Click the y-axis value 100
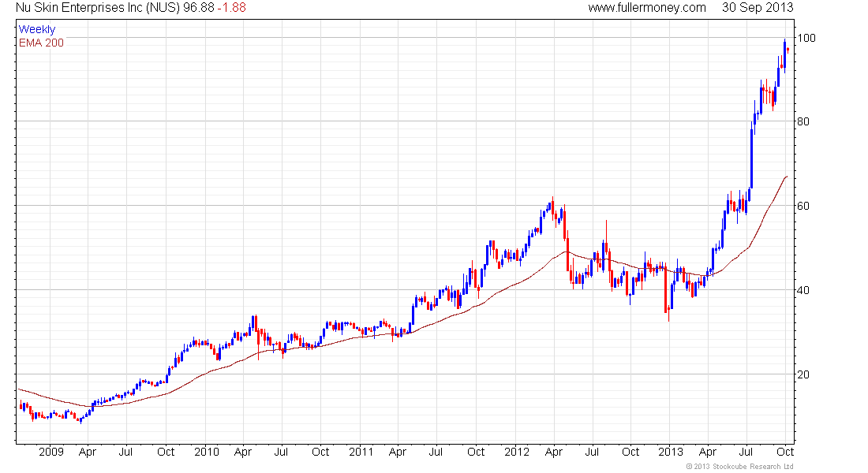The width and height of the screenshot is (868, 473). point(806,38)
